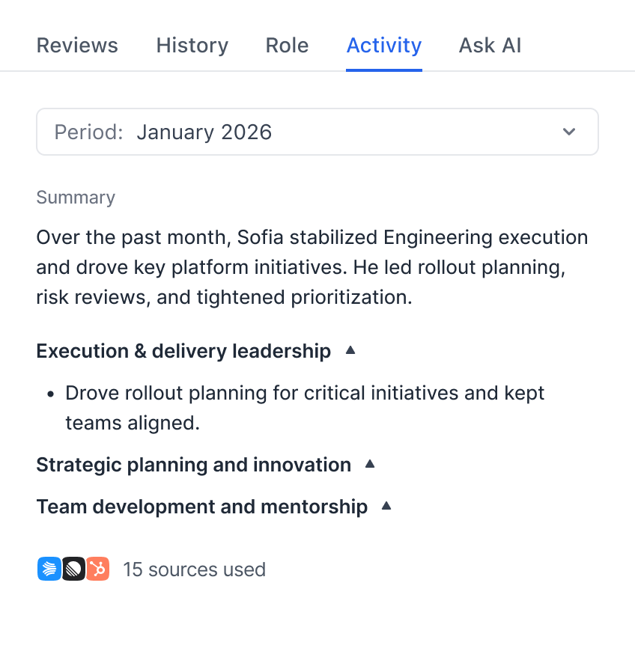
Task: Click the leftmost source app icon
Action: tap(49, 569)
